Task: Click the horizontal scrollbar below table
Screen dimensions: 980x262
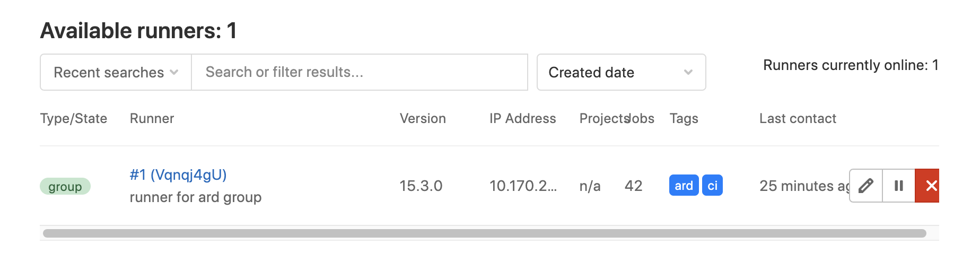Action: [x=485, y=233]
